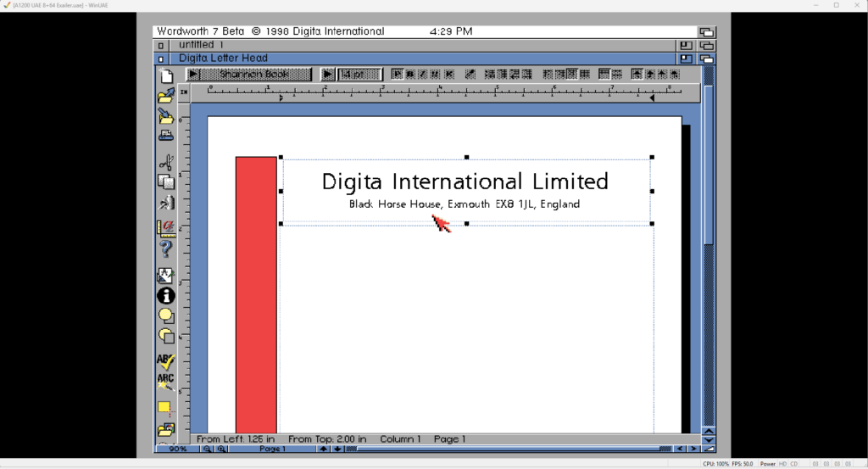The width and height of the screenshot is (868, 469).
Task: Click the 14 pt font size field
Action: (359, 74)
